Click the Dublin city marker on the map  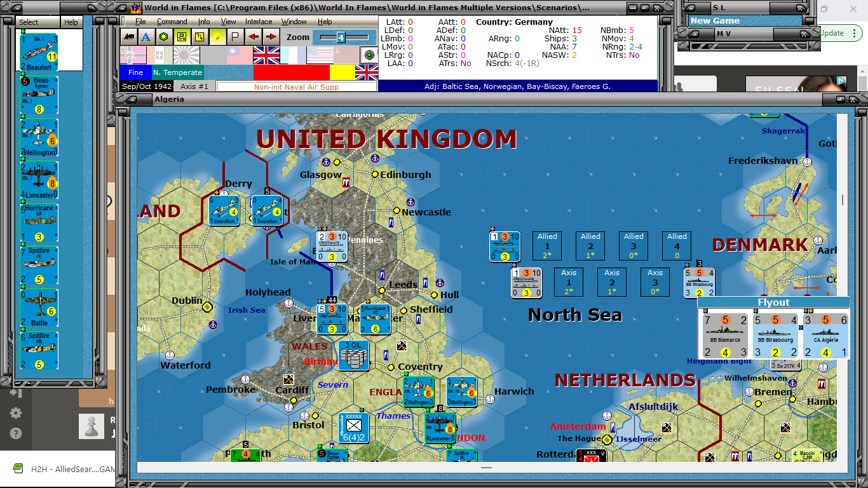click(x=207, y=307)
